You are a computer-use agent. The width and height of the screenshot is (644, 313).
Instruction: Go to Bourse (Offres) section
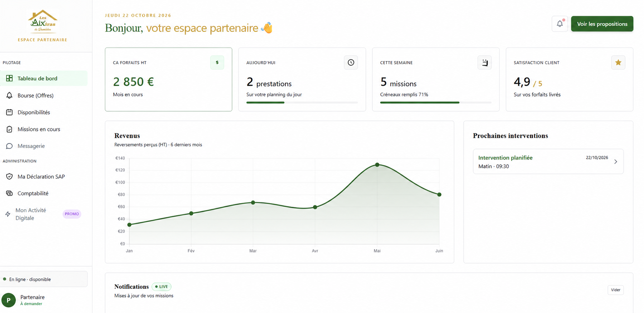pos(44,96)
